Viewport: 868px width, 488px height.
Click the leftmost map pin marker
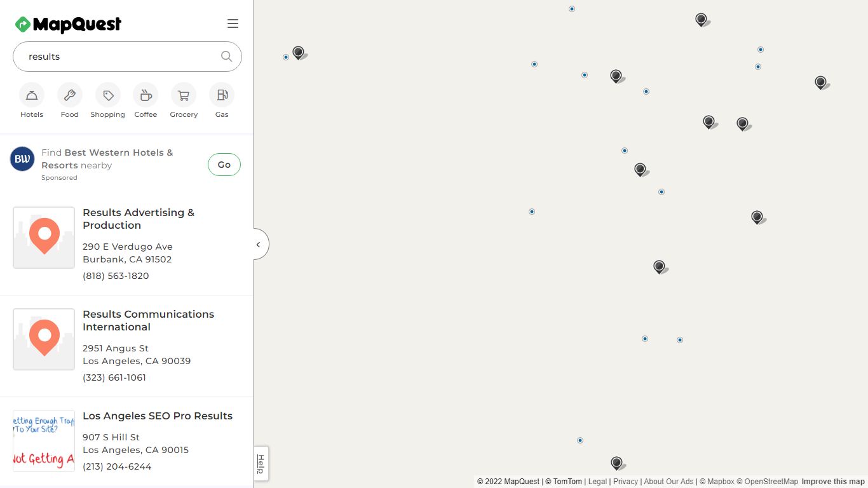[x=298, y=52]
